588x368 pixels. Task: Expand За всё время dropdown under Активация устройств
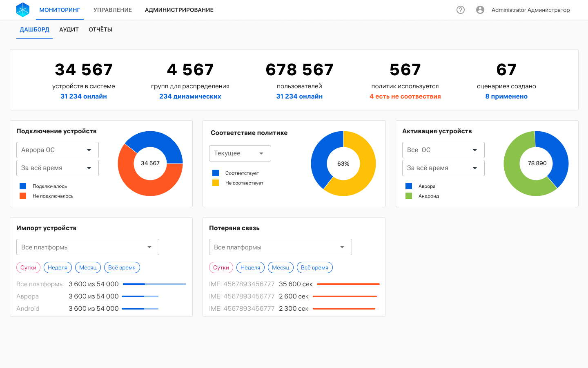click(x=443, y=168)
